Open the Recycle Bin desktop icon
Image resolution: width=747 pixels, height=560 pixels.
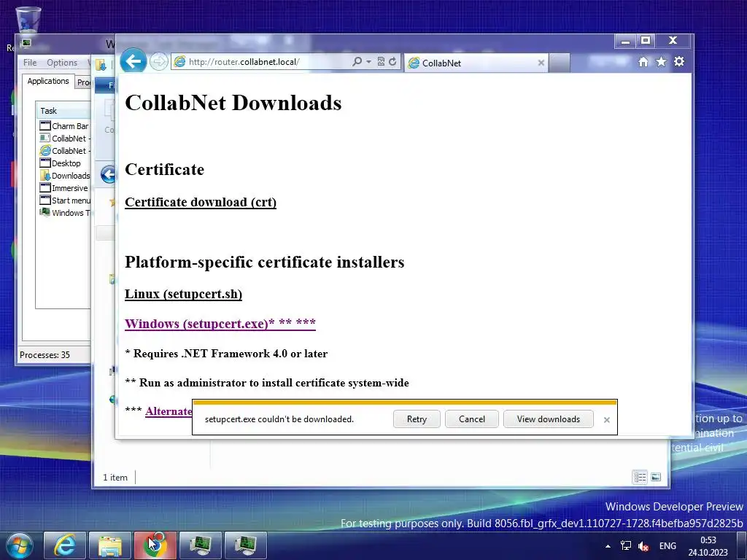[x=28, y=20]
